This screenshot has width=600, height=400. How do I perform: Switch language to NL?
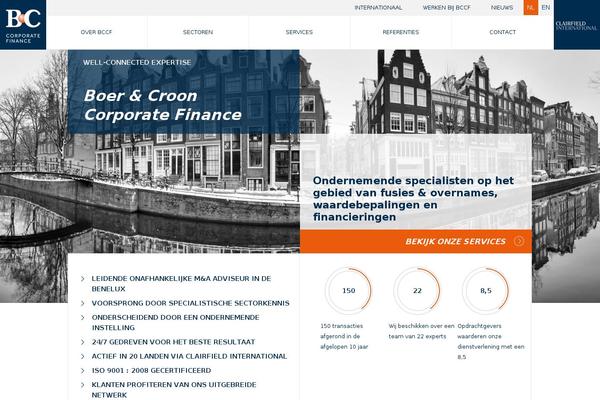pos(531,8)
